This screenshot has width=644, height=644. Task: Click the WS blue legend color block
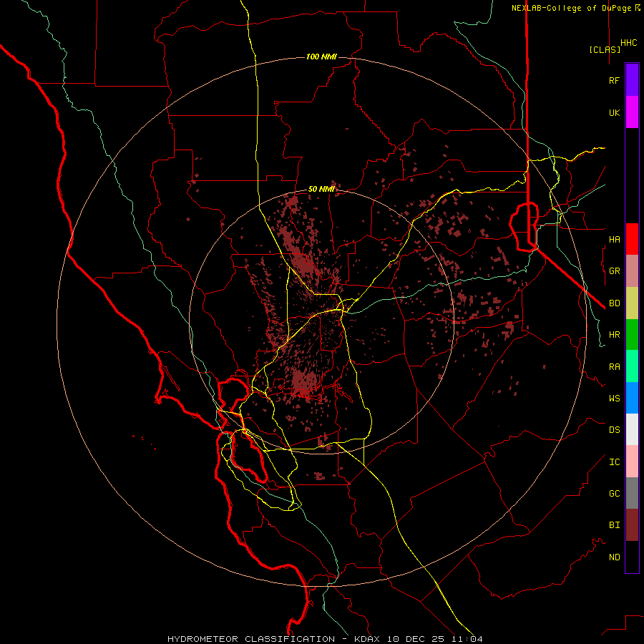(632, 398)
